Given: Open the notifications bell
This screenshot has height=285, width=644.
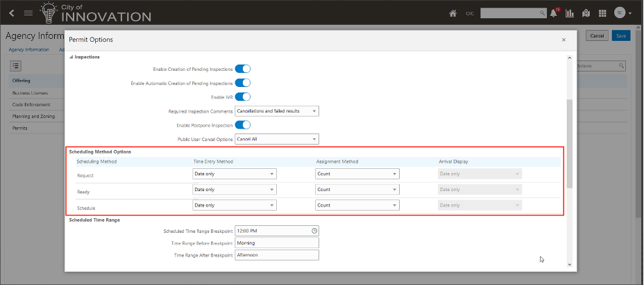Looking at the screenshot, I should click(554, 13).
